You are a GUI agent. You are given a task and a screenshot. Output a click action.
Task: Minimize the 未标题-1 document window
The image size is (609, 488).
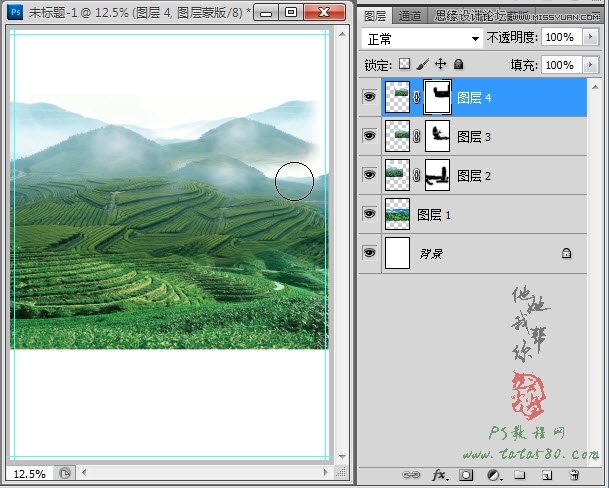click(266, 12)
